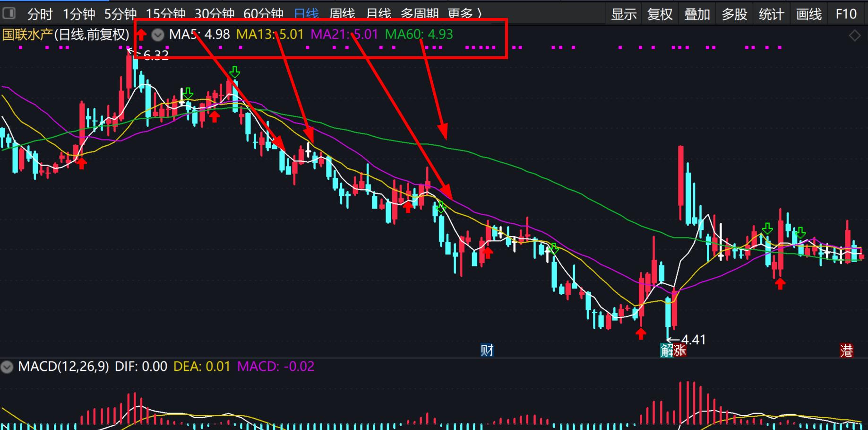This screenshot has width=868, height=430.
Task: Switch to the 分时 intraday tab
Action: [x=40, y=14]
